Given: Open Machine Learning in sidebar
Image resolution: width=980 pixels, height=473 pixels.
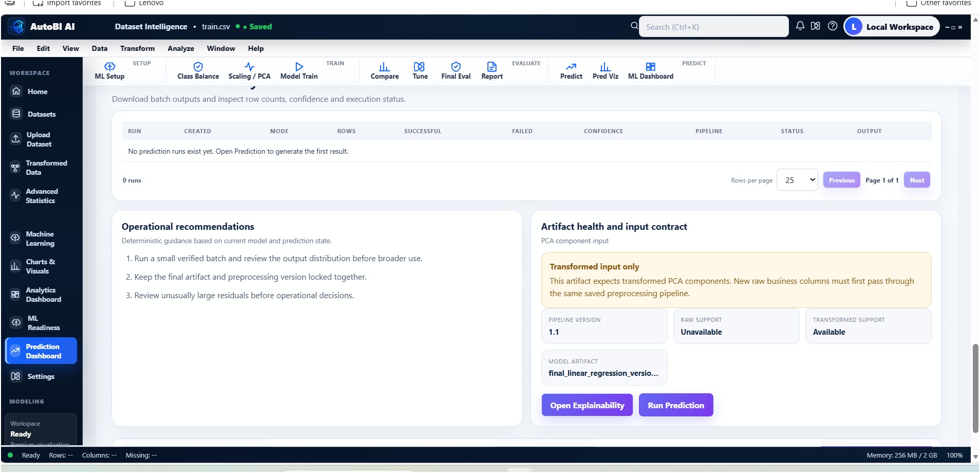Looking at the screenshot, I should (41, 239).
